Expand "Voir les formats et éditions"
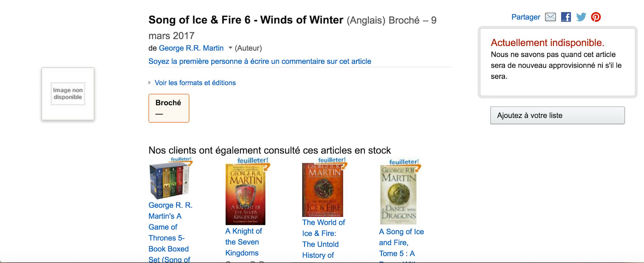This screenshot has height=263, width=644. click(195, 83)
